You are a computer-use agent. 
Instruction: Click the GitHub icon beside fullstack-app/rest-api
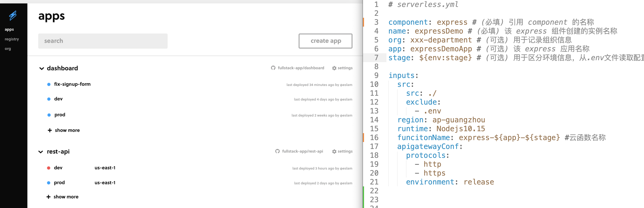[x=277, y=151]
